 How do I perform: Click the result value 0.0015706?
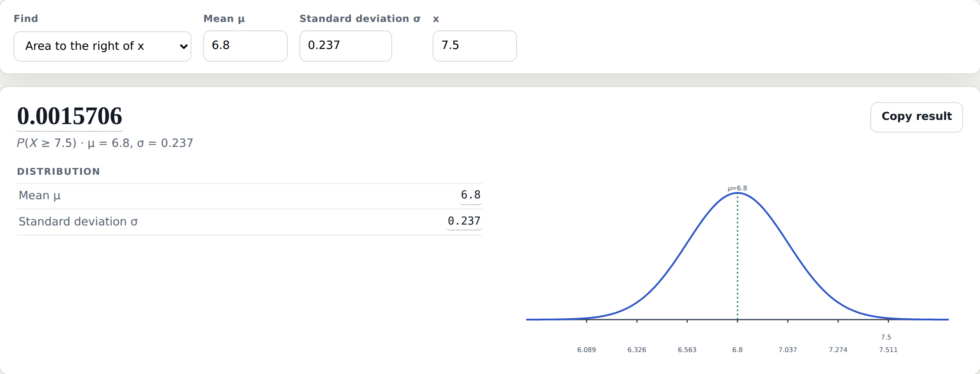tap(70, 116)
